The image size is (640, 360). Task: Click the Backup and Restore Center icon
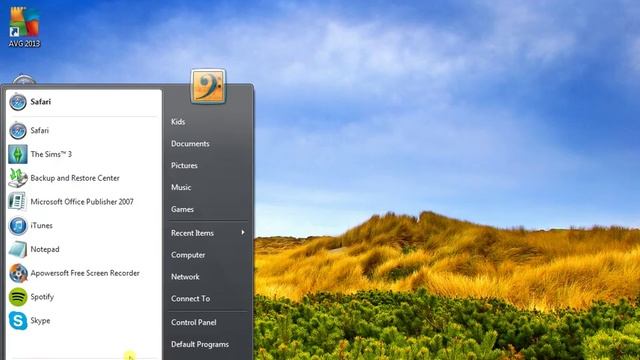pos(18,178)
